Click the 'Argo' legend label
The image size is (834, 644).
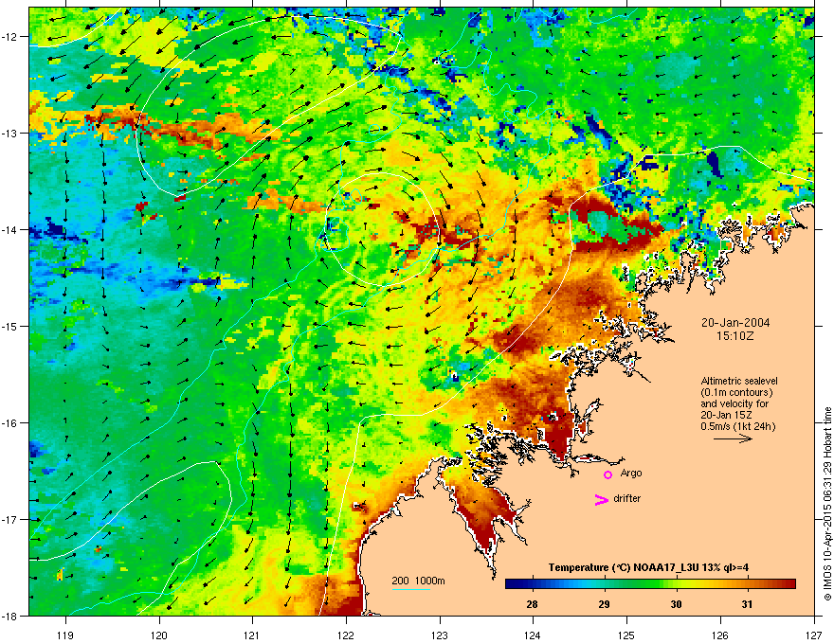[631, 473]
